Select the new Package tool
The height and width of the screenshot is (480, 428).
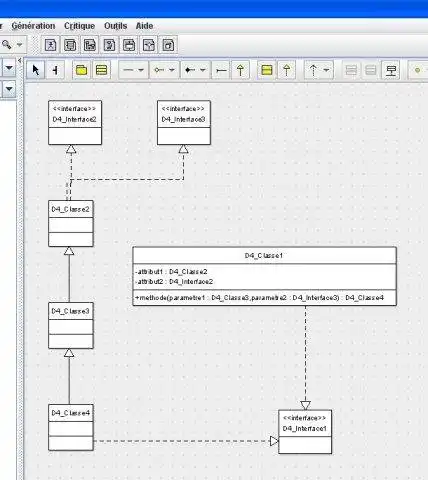coord(82,70)
